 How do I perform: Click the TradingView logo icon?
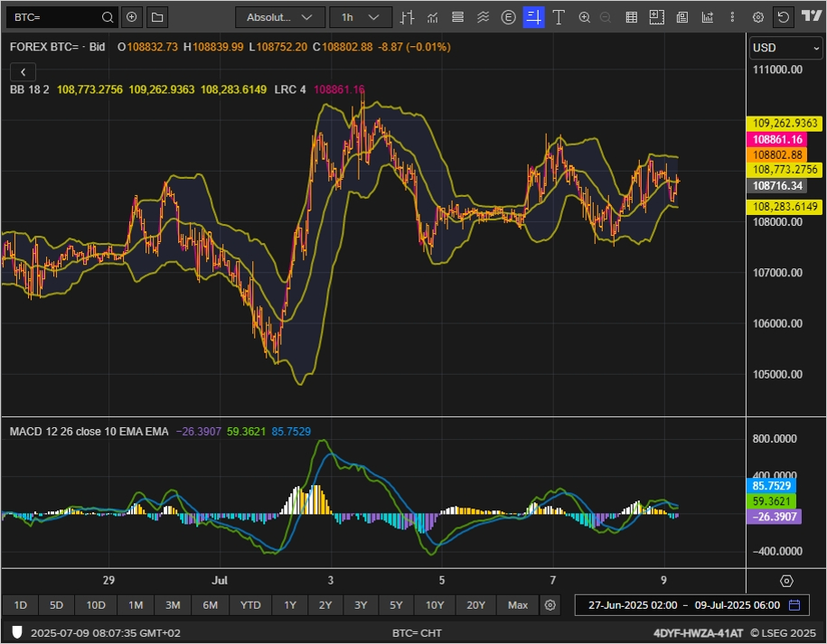pyautogui.click(x=812, y=16)
